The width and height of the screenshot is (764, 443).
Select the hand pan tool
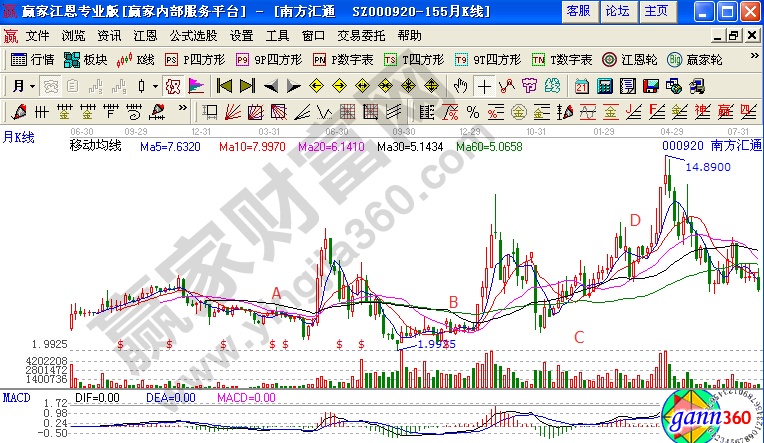click(460, 86)
